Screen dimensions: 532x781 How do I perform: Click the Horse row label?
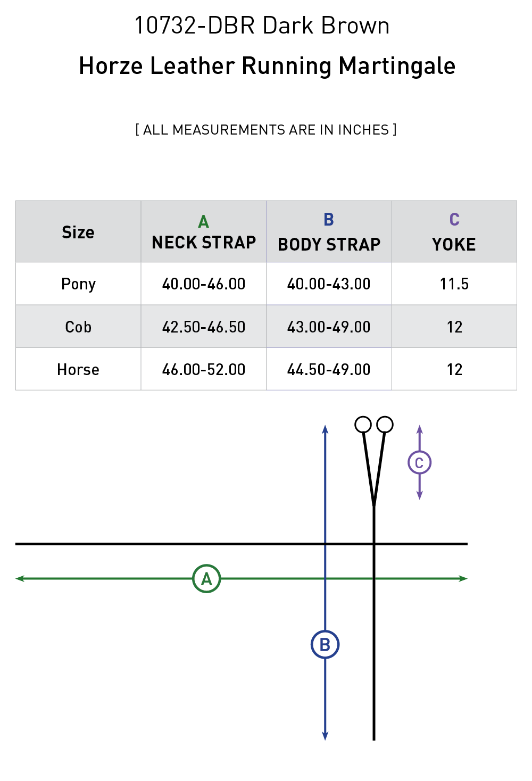tap(78, 369)
